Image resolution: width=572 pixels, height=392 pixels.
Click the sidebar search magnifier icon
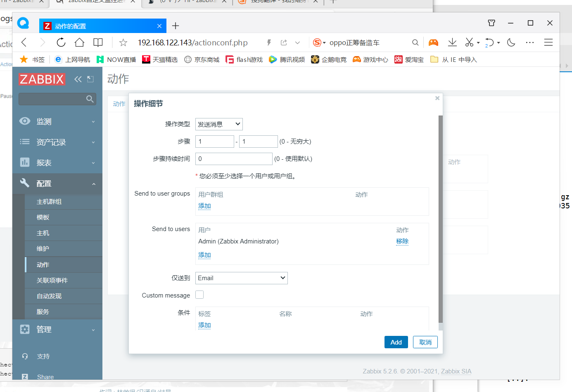pos(90,99)
